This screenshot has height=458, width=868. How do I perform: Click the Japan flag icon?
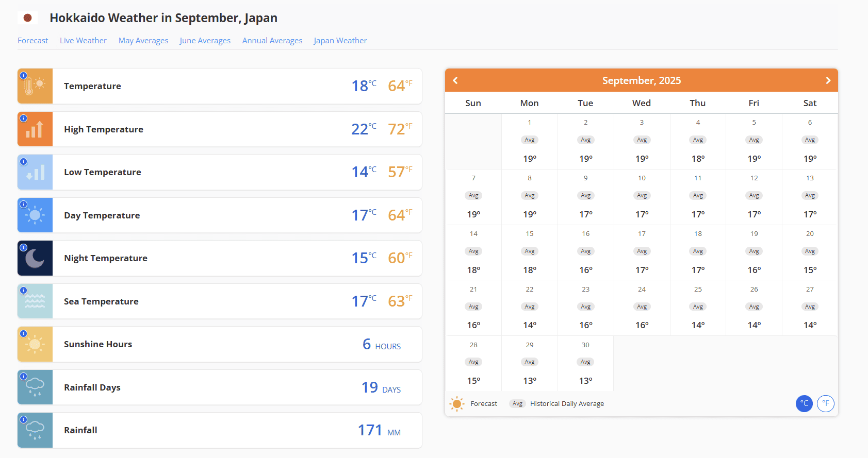28,18
